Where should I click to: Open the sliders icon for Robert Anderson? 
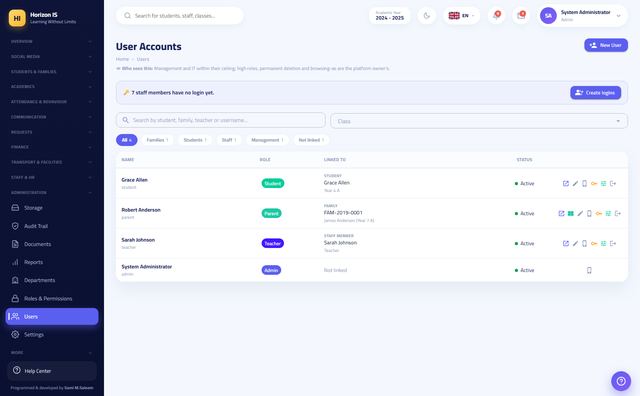coord(608,214)
